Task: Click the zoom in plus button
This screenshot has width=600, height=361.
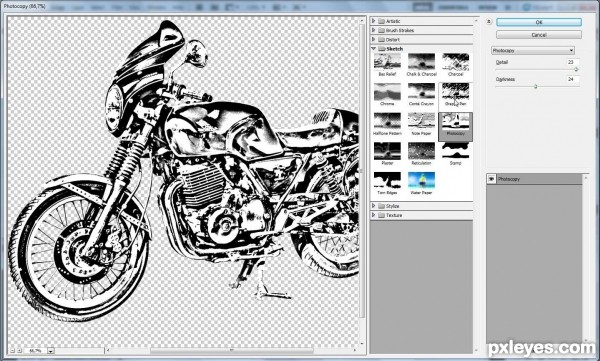Action: 19,350
